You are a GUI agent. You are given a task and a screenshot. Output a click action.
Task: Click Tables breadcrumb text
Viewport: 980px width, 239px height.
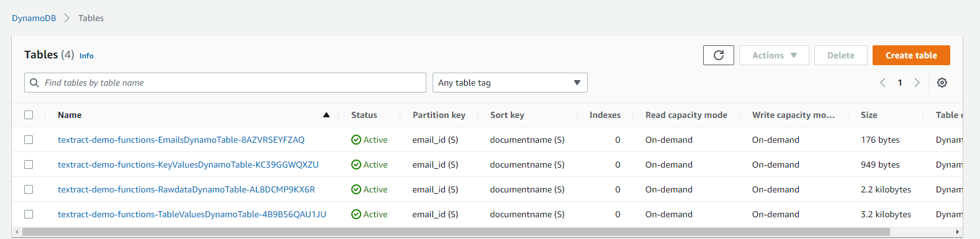[x=91, y=18]
